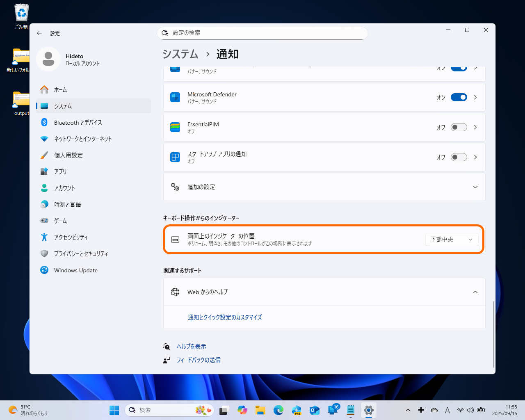Open Windows Update from the sidebar
This screenshot has height=420, width=525.
tap(76, 270)
